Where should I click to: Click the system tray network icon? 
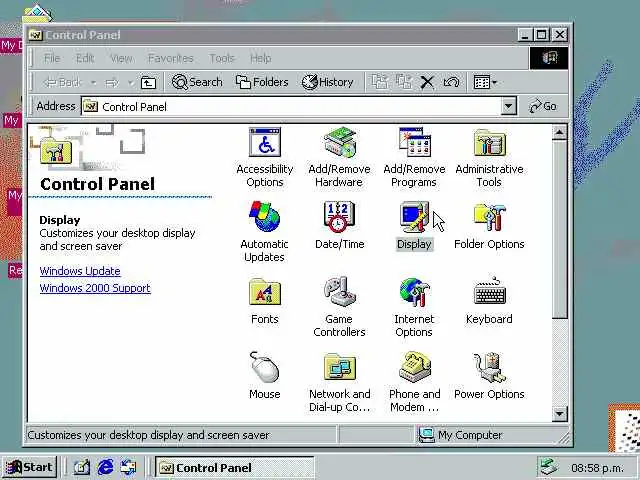tap(549, 467)
